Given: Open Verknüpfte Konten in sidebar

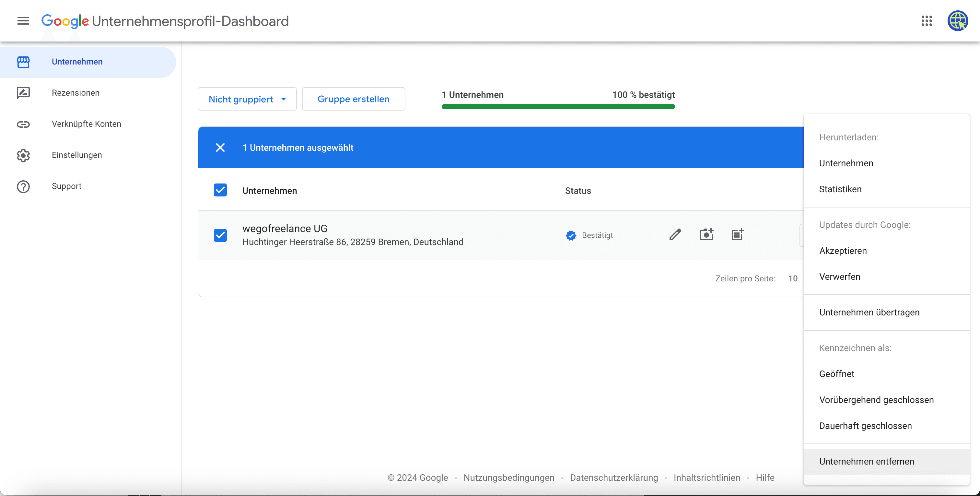Looking at the screenshot, I should tap(88, 124).
